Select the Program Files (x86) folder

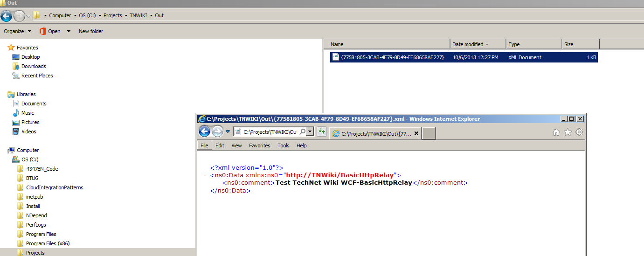pyautogui.click(x=48, y=243)
